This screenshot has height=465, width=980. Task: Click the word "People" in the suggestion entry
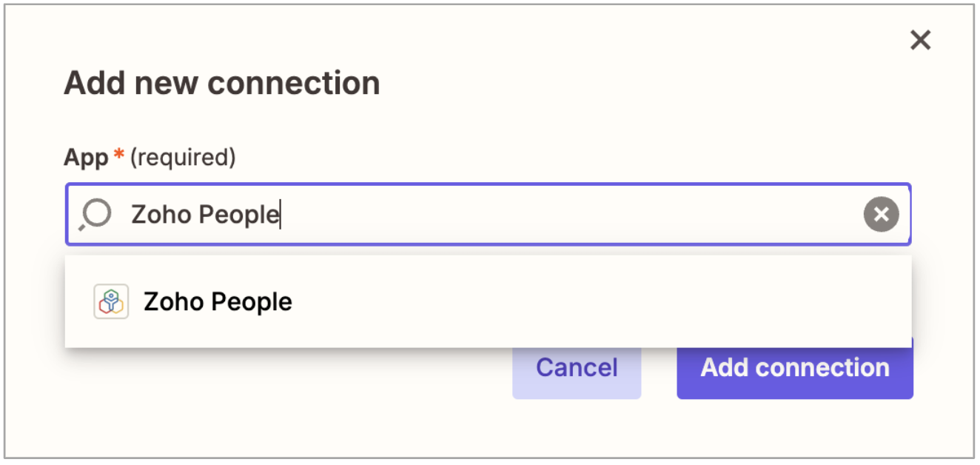(x=252, y=301)
